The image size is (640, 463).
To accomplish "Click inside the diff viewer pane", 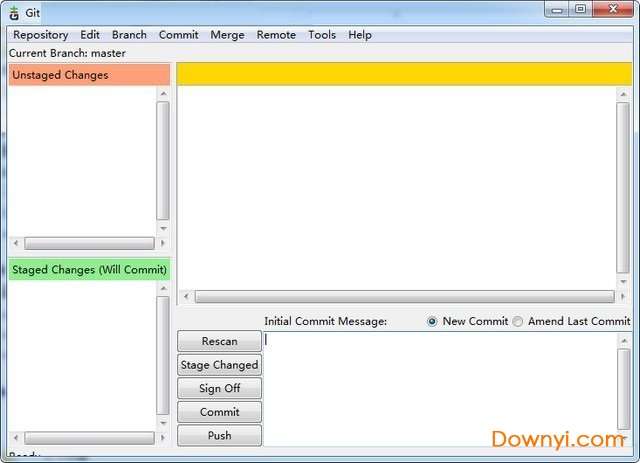I will [397, 188].
